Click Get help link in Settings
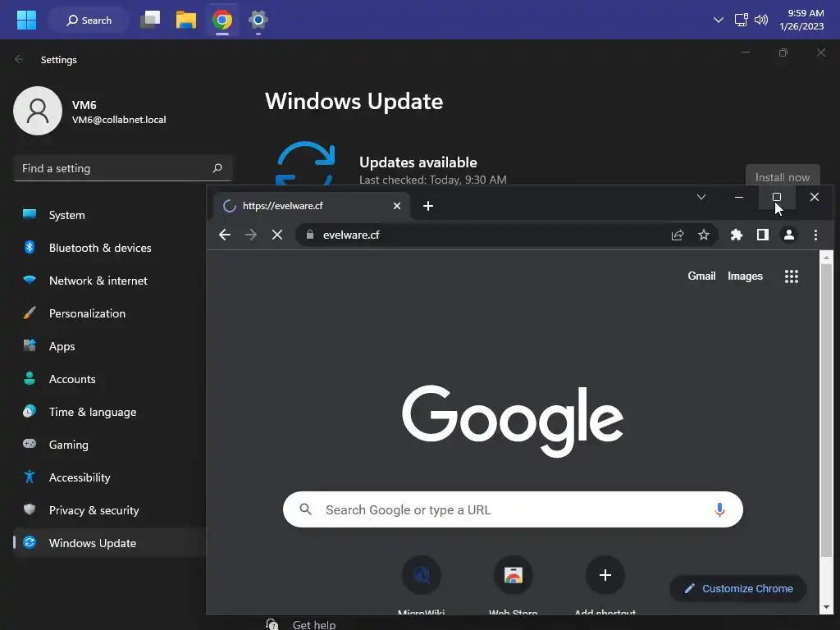 coord(314,624)
